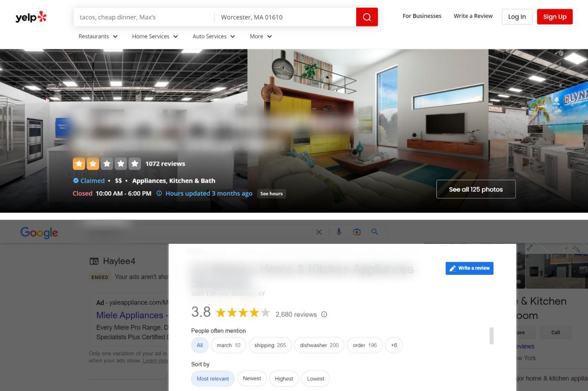Open See all 125 photos
This screenshot has height=391, width=588.
coord(475,189)
